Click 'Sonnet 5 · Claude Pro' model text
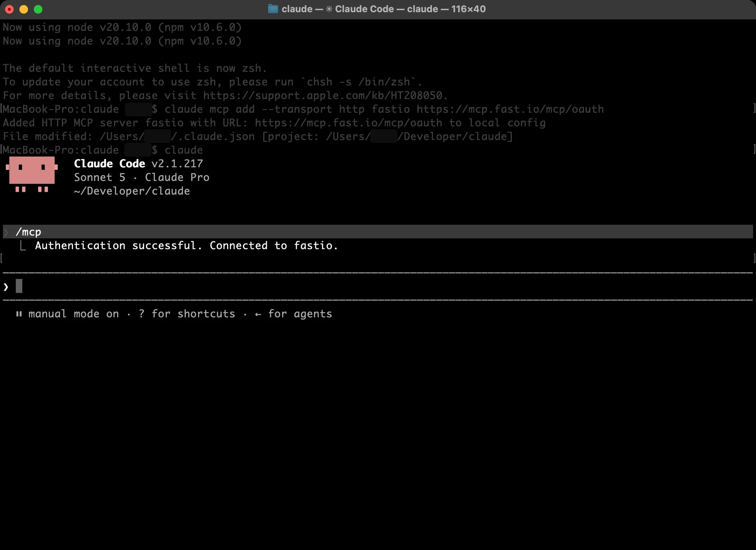The width and height of the screenshot is (756, 550). [142, 177]
